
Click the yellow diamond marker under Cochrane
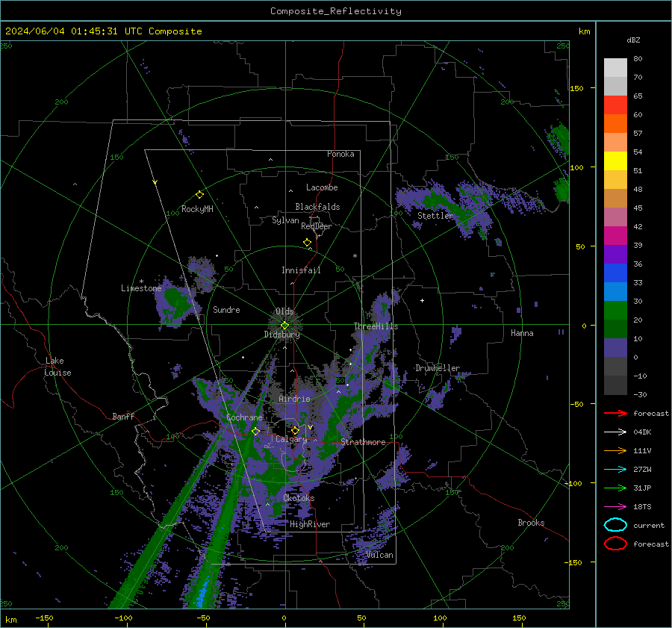(256, 432)
